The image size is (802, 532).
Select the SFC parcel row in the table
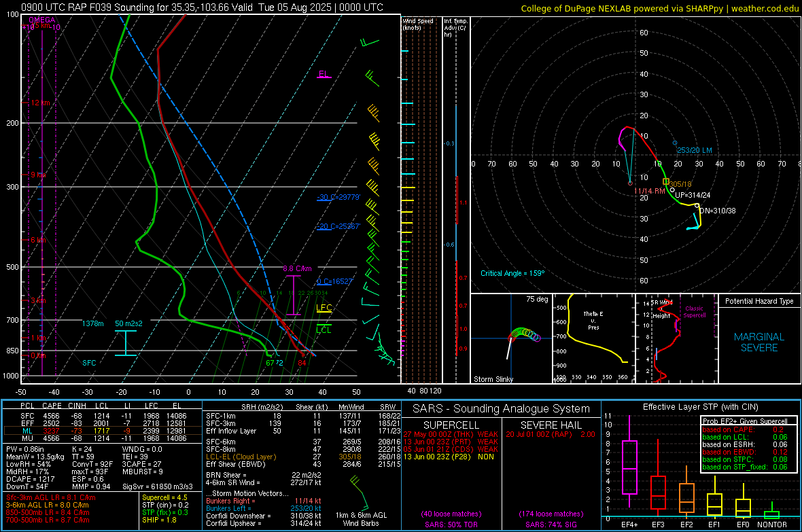[103, 416]
